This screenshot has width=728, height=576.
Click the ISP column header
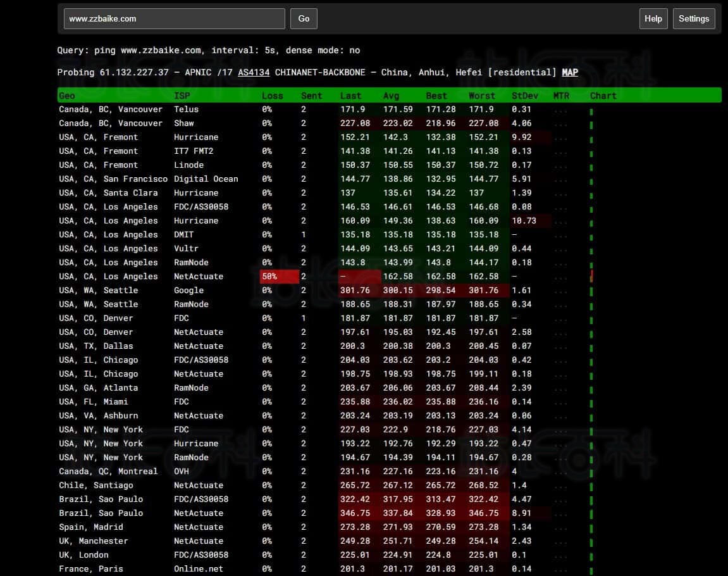point(182,96)
